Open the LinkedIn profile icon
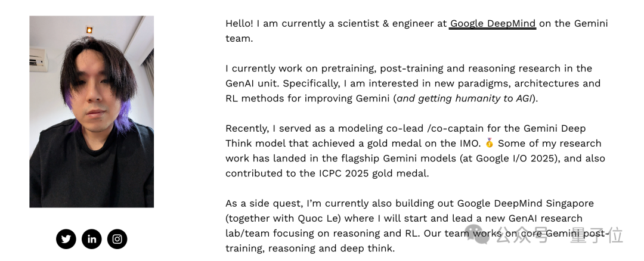The image size is (644, 261). 92,240
